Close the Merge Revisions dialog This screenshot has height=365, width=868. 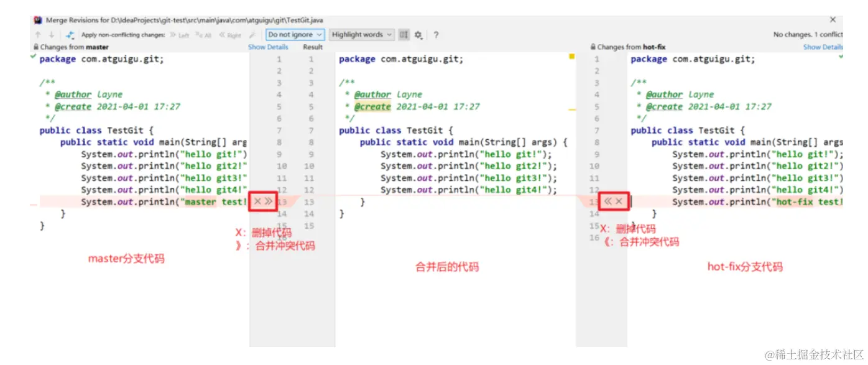click(x=833, y=20)
